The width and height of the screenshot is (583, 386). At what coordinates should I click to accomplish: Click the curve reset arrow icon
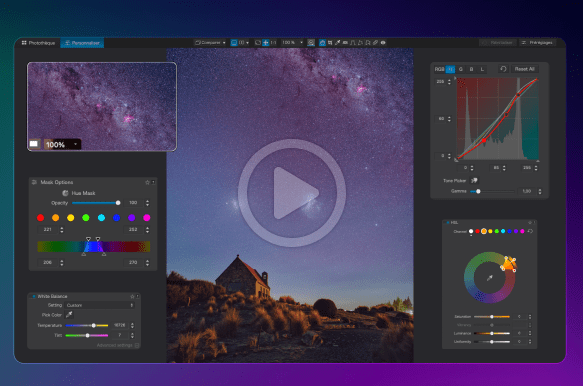[503, 69]
